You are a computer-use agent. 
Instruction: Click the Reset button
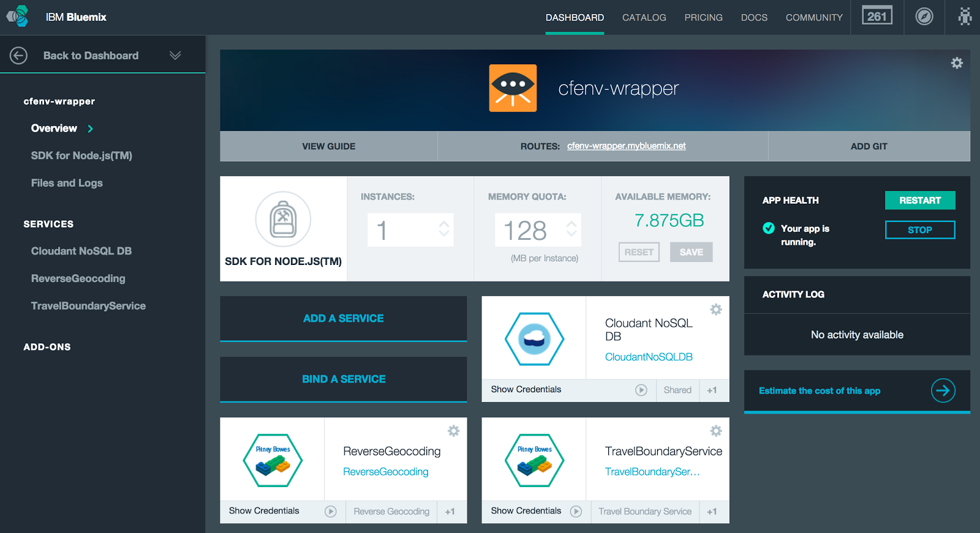[639, 252]
